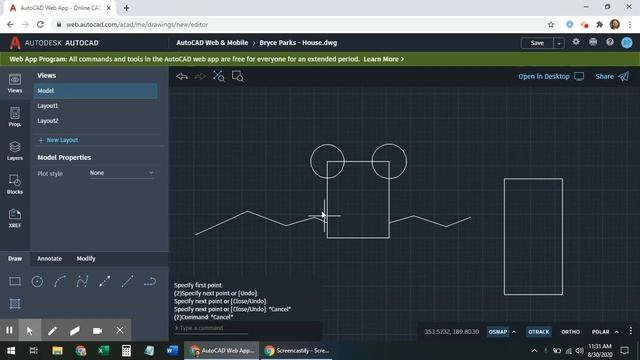Expand the POLAR options arrow
640x360 pixels.
[616, 332]
